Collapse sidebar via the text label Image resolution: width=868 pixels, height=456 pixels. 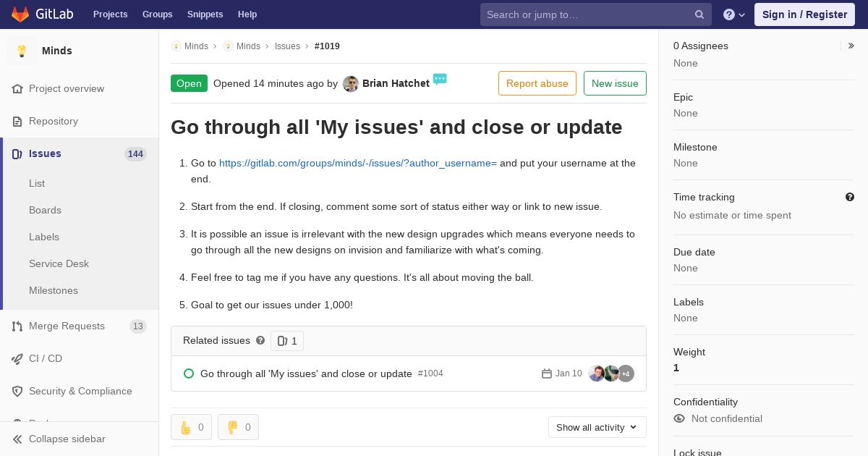(67, 439)
